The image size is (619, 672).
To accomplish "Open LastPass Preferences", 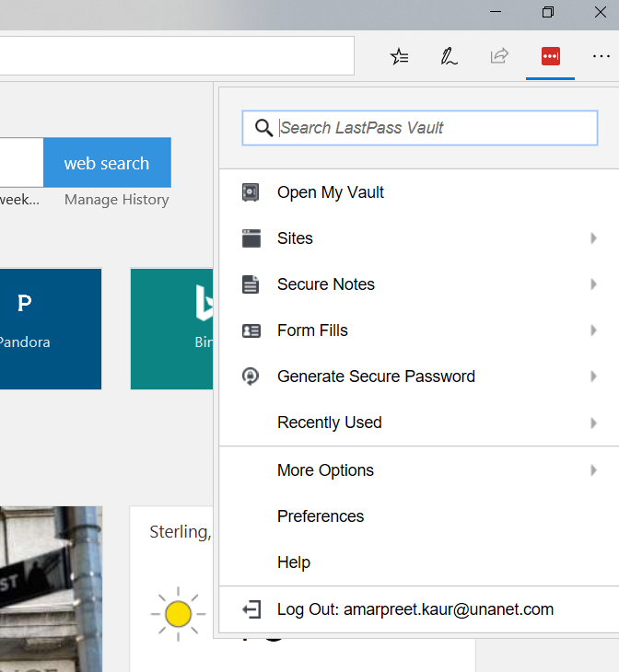I will [419, 516].
